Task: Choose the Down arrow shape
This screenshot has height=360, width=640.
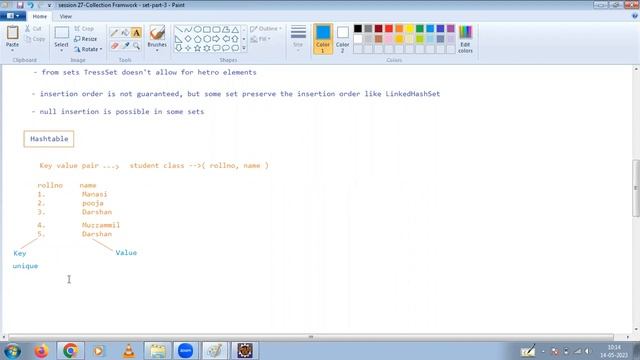Action: point(179,48)
